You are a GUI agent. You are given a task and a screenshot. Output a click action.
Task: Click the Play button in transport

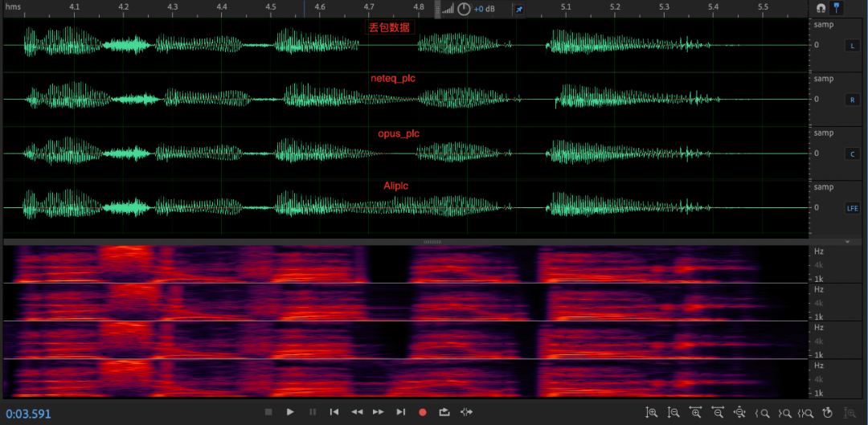tap(290, 412)
